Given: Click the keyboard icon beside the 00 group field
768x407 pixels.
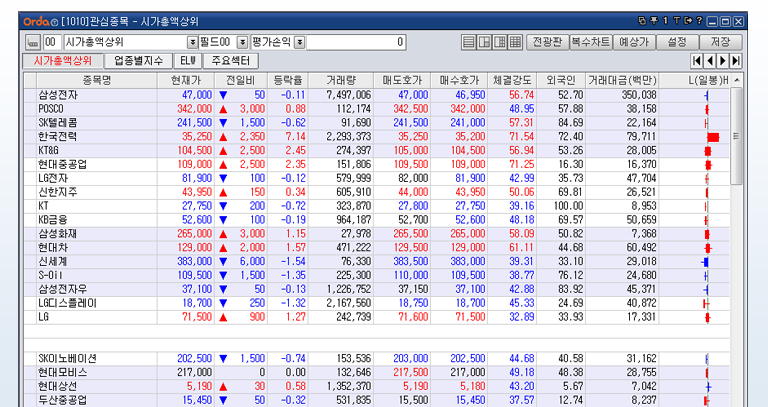Looking at the screenshot, I should [33, 42].
